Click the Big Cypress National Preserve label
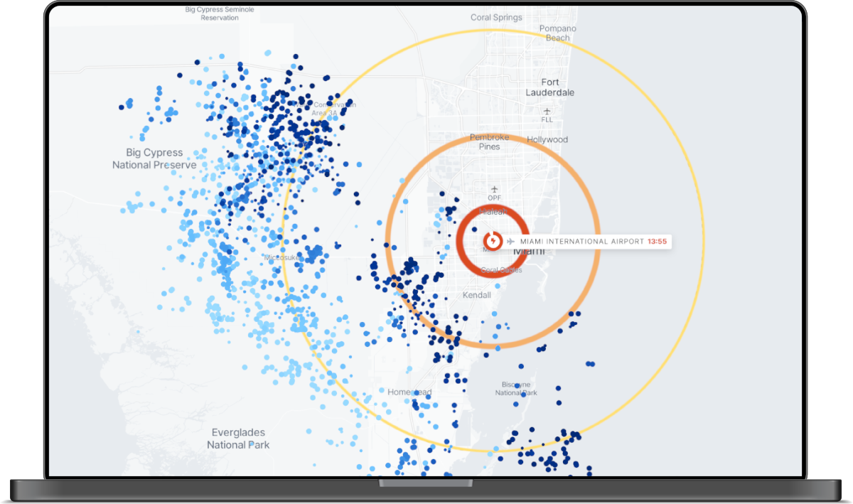 point(154,159)
